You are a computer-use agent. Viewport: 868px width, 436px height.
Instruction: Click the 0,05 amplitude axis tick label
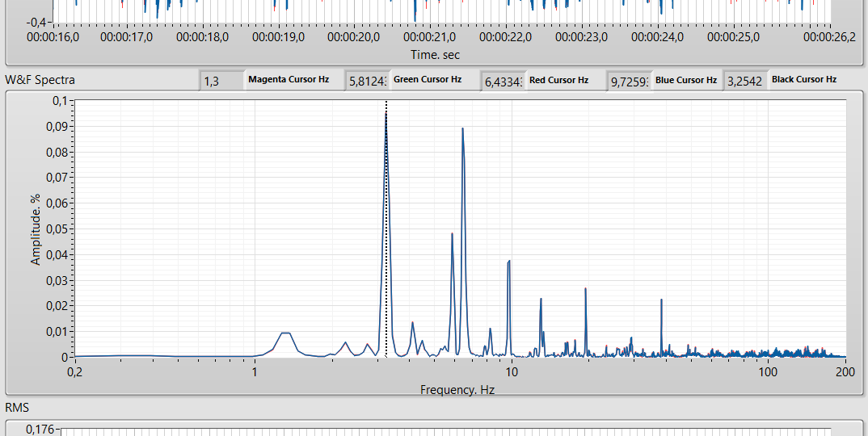point(57,229)
